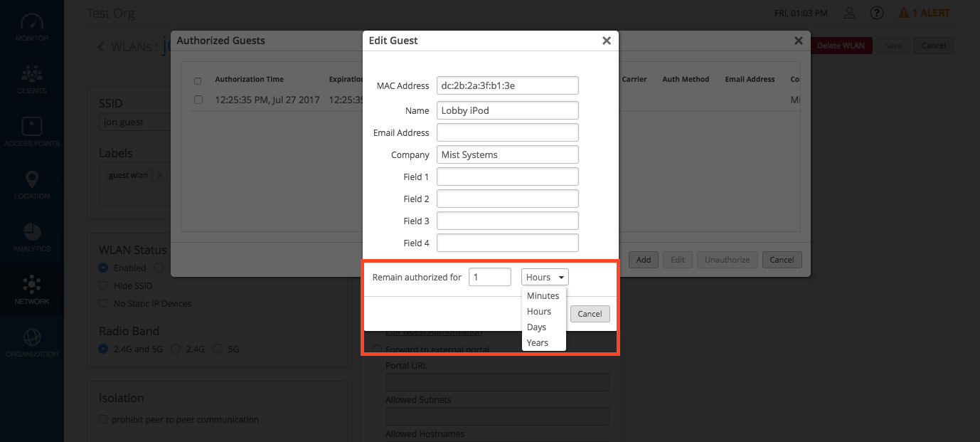This screenshot has height=442, width=980.
Task: Click the MAC Address input field
Action: click(507, 85)
